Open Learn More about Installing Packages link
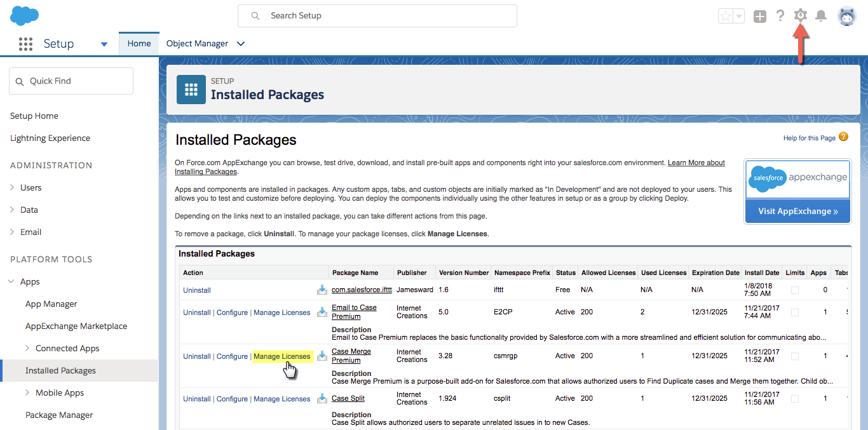The image size is (868, 430). (x=696, y=163)
